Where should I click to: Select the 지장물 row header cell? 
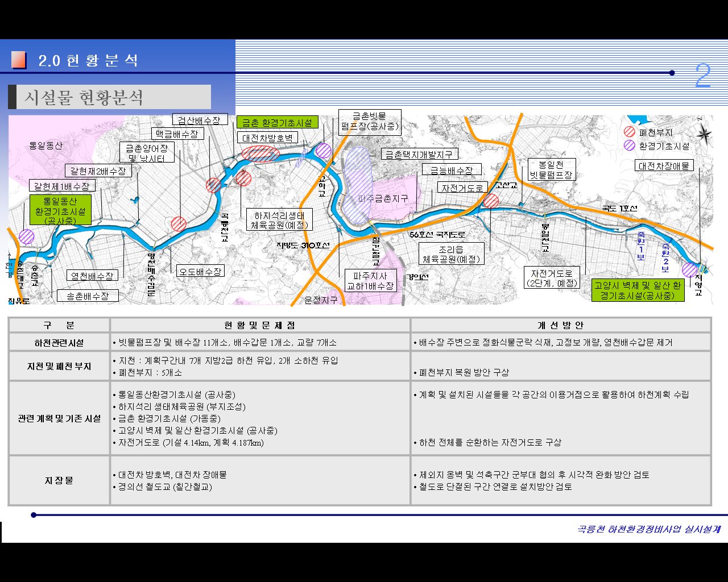click(x=59, y=480)
